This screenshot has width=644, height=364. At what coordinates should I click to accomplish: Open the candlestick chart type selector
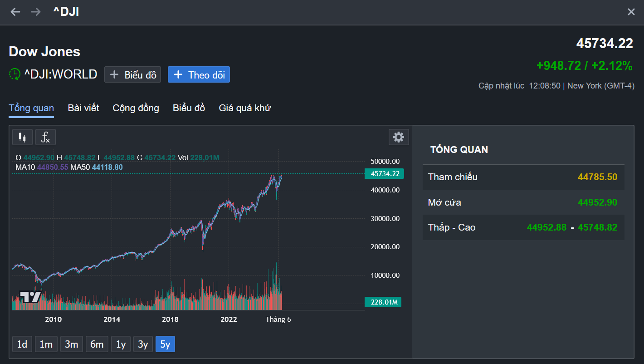[22, 137]
